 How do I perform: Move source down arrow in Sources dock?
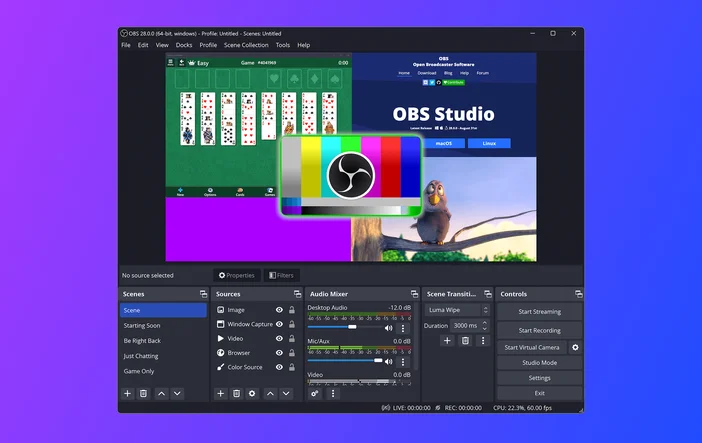click(286, 393)
